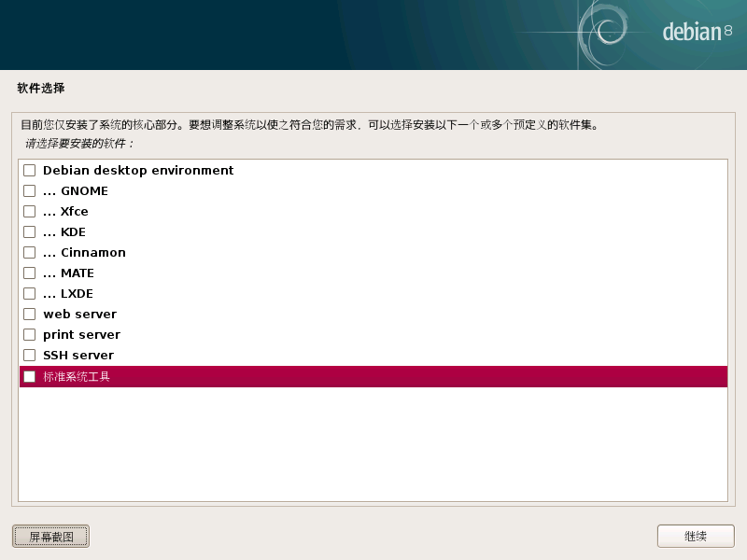
Task: Check the Debian desktop environment checkbox
Action: click(x=30, y=171)
